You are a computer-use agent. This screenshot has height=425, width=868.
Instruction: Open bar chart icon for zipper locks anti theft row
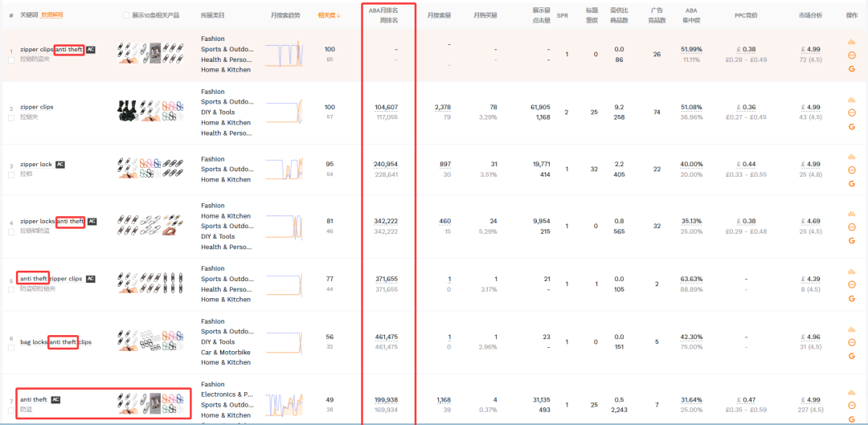[x=851, y=214]
